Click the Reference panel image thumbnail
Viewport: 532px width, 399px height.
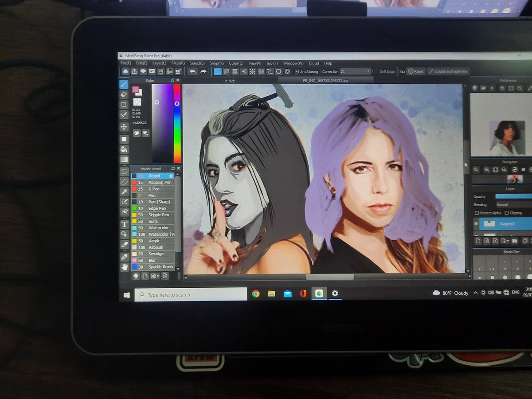point(507,138)
